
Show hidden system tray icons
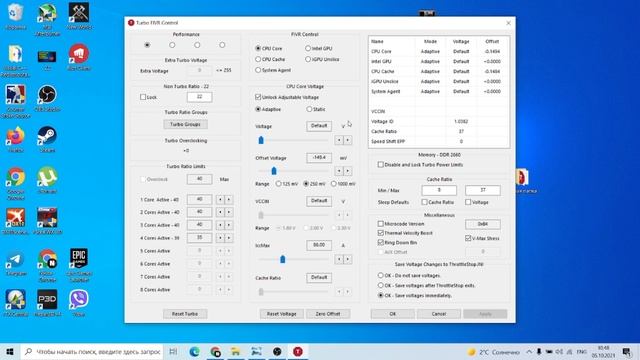[529, 351]
